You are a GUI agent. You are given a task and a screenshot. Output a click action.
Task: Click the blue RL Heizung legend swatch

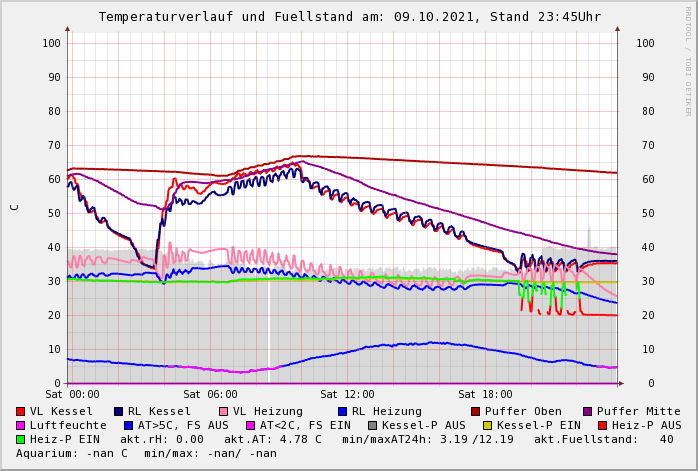(342, 411)
